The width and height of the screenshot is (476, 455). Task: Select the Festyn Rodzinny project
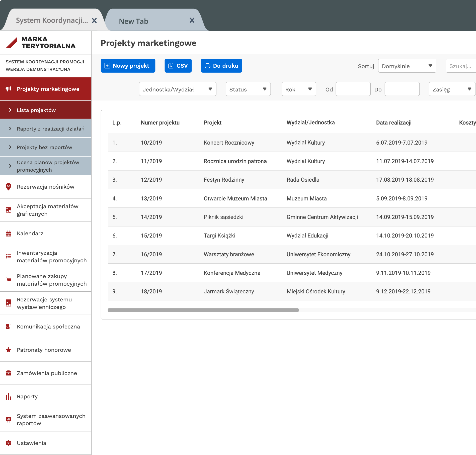(292, 180)
